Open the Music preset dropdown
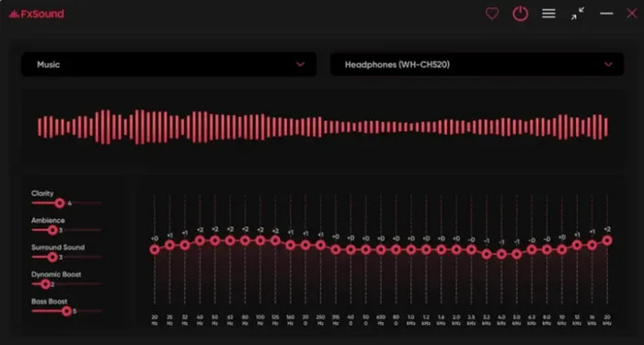This screenshot has height=345, width=644. pyautogui.click(x=168, y=64)
